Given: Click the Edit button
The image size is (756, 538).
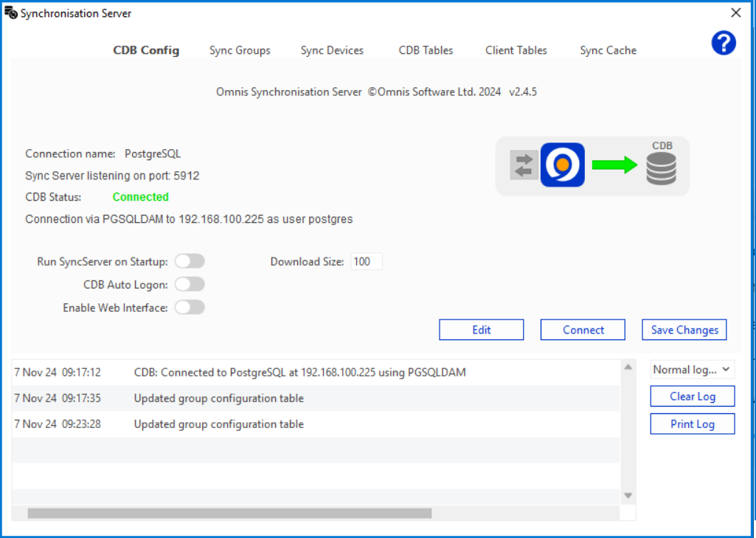Looking at the screenshot, I should point(481,330).
